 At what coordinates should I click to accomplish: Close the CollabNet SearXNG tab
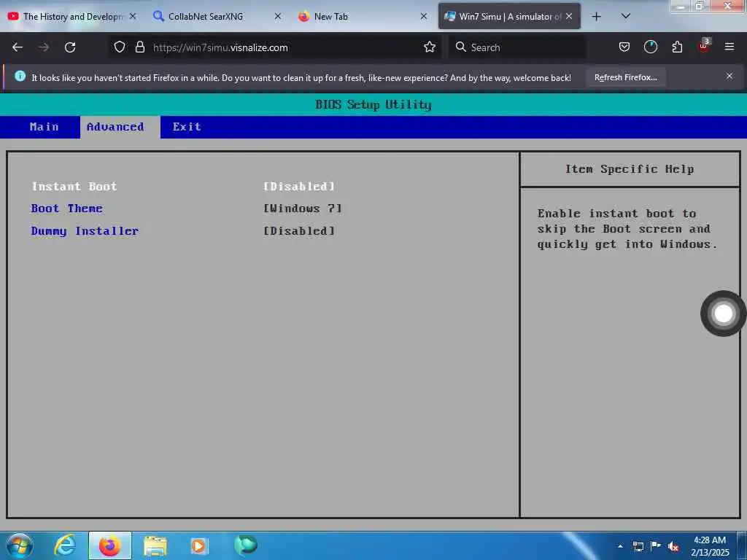[x=278, y=16]
